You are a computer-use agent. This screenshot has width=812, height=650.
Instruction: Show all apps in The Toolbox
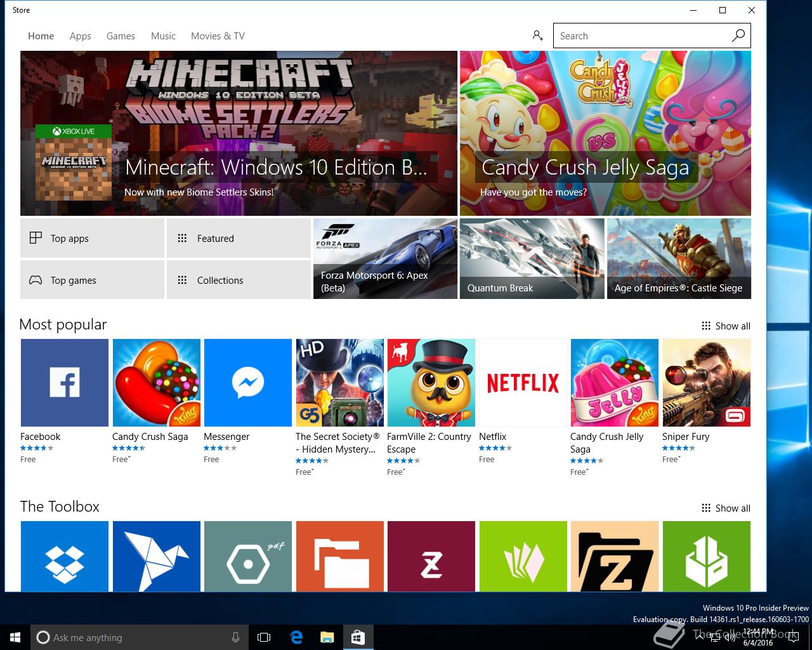[726, 508]
